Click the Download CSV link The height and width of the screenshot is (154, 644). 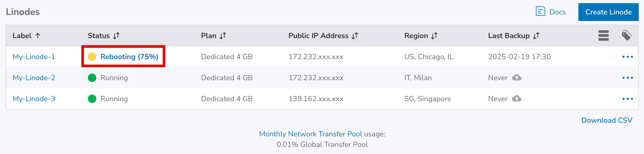coord(607,120)
